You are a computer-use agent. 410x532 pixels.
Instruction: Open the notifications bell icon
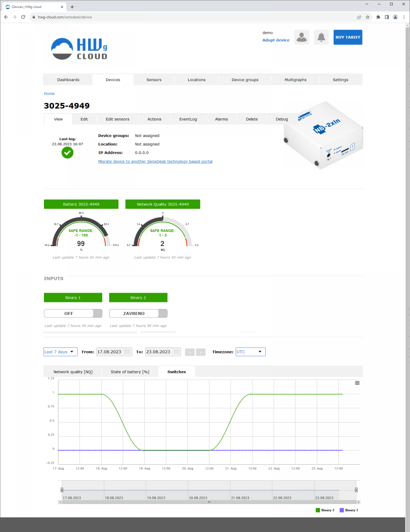tap(321, 37)
